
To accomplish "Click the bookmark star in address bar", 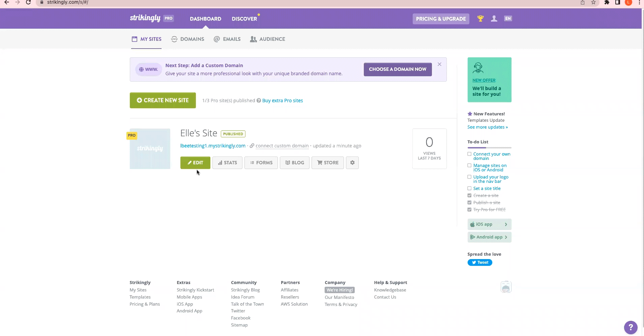I will pyautogui.click(x=593, y=2).
